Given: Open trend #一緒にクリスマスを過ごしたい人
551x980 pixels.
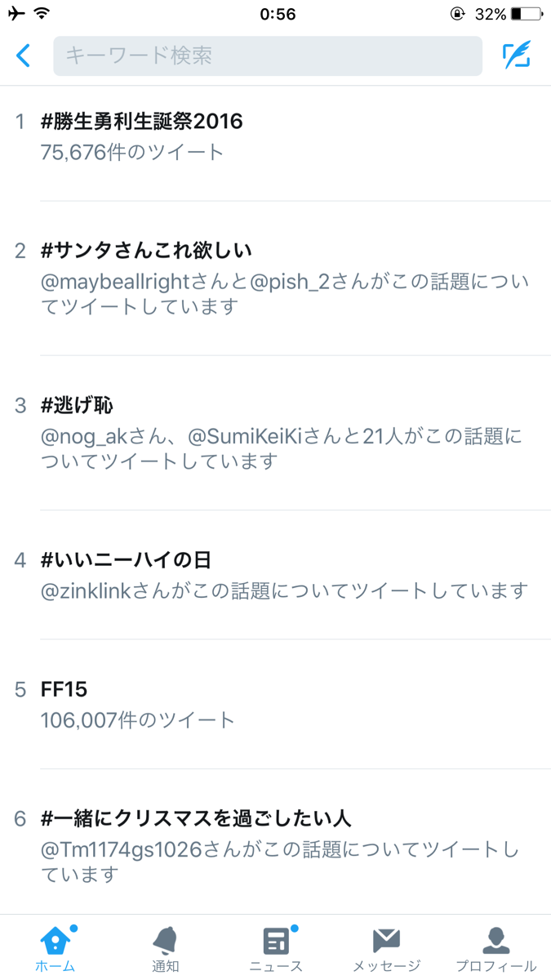Looking at the screenshot, I should click(196, 818).
